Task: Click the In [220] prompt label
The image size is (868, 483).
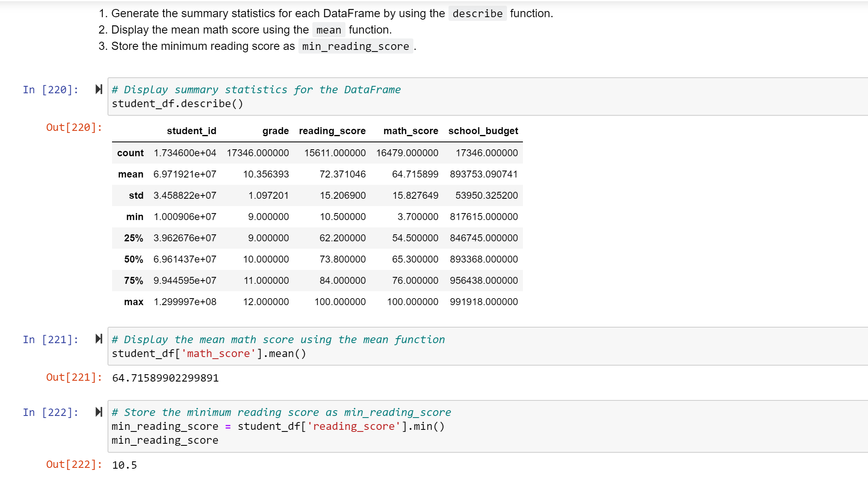Action: [51, 90]
